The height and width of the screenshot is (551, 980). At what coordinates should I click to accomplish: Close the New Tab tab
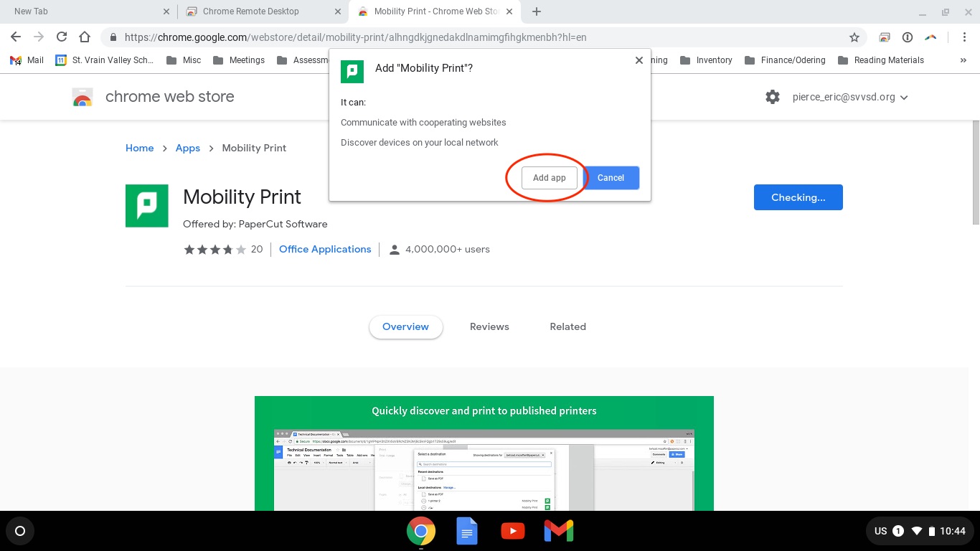(166, 11)
